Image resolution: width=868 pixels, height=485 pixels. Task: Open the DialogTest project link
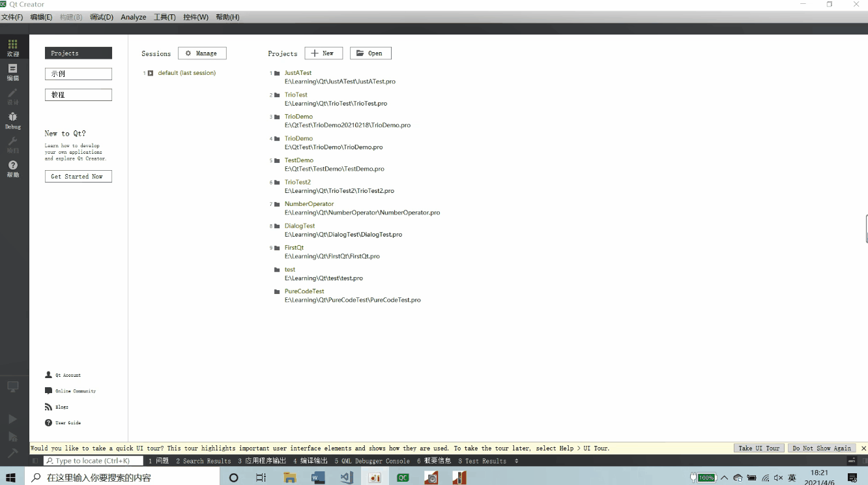(300, 226)
